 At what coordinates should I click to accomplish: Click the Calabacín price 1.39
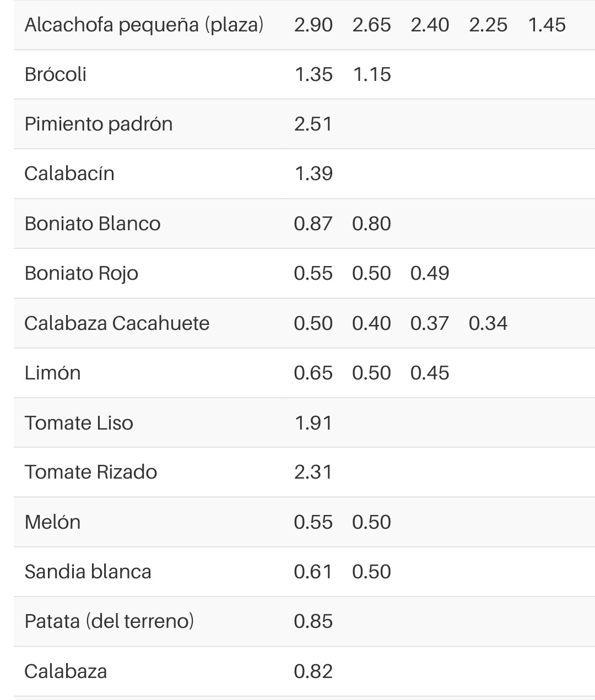click(313, 173)
